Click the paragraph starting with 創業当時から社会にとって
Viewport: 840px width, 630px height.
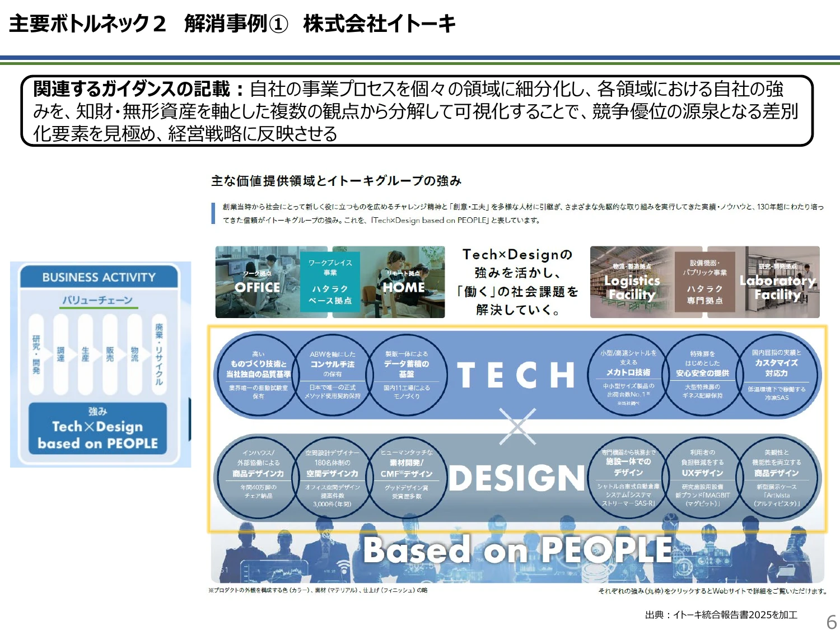tap(523, 213)
